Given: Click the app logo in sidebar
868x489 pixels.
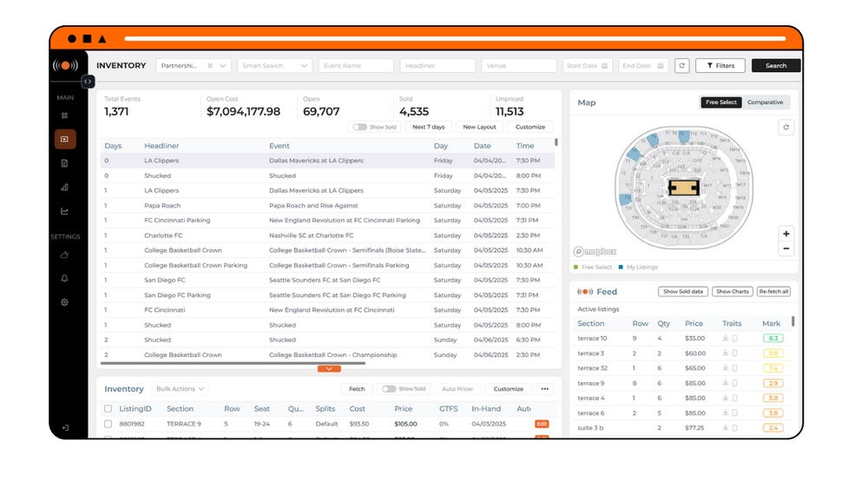Looking at the screenshot, I should pyautogui.click(x=65, y=65).
